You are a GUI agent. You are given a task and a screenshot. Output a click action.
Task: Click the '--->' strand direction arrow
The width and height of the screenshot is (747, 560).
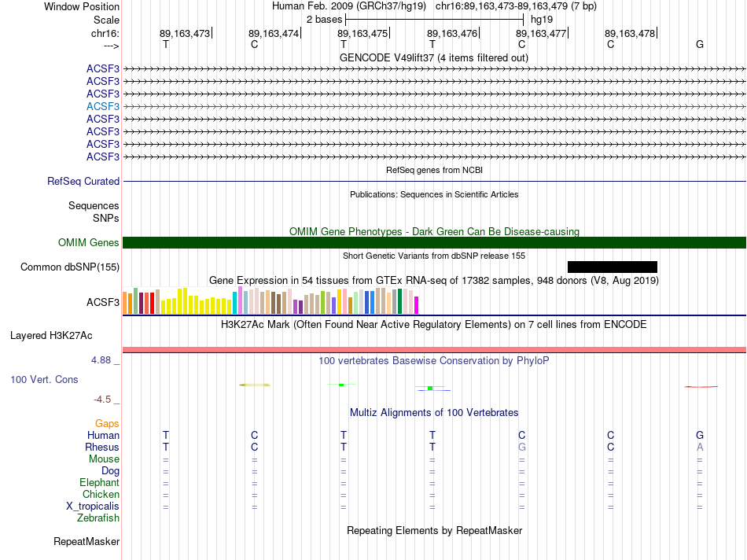111,46
